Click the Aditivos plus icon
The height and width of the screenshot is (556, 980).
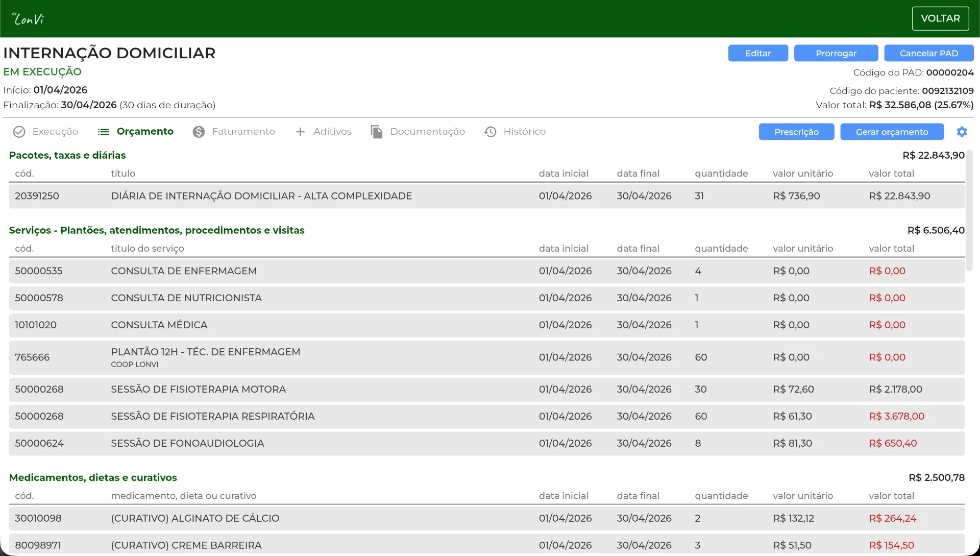[x=300, y=132]
